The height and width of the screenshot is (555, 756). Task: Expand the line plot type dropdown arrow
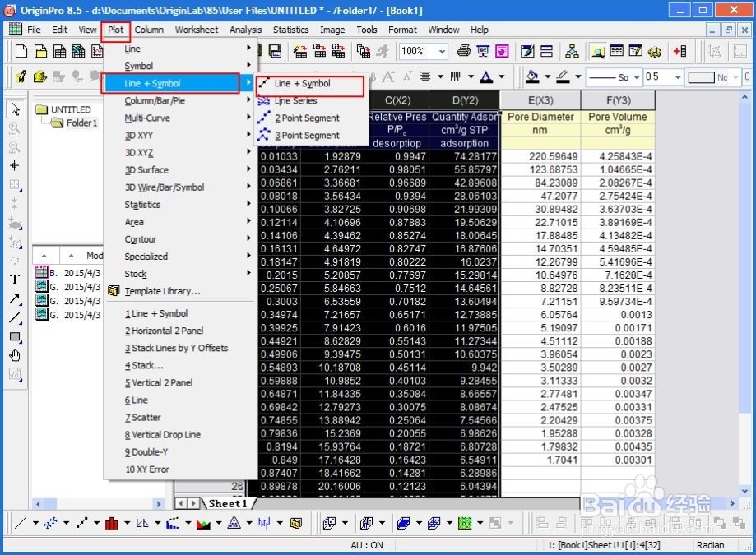pyautogui.click(x=35, y=523)
